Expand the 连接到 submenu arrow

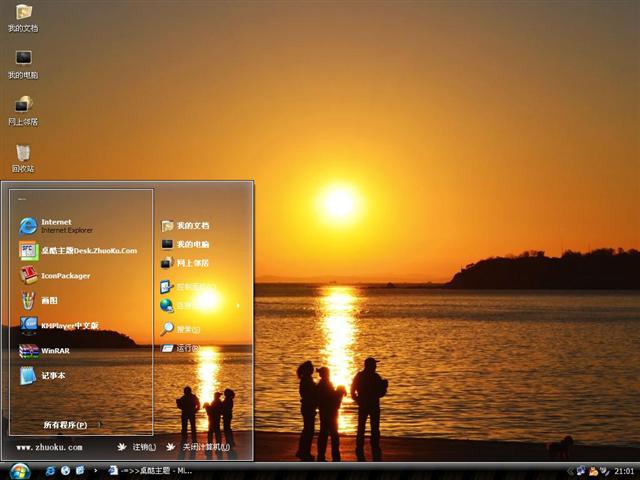pyautogui.click(x=238, y=305)
